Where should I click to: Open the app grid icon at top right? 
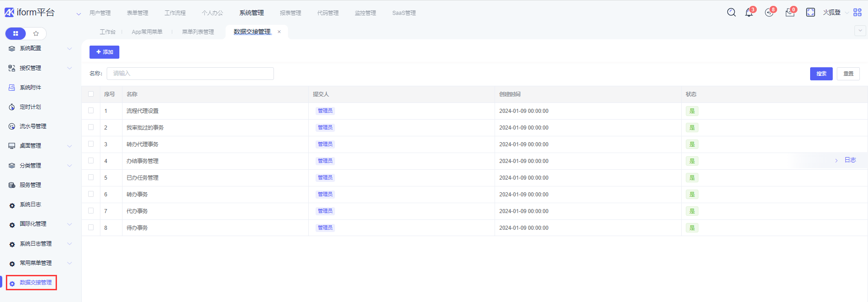click(x=857, y=13)
